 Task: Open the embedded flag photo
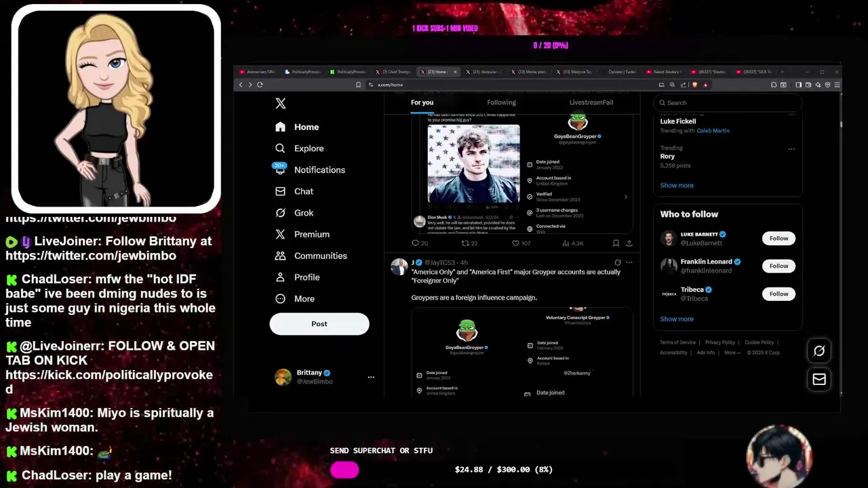pos(473,163)
